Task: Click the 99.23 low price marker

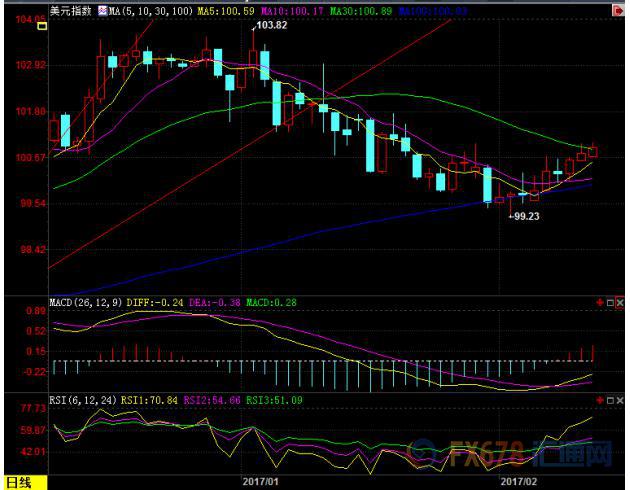Action: [524, 215]
